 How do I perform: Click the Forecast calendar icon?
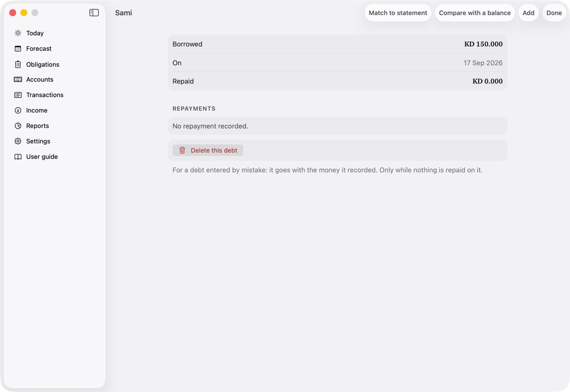[18, 49]
